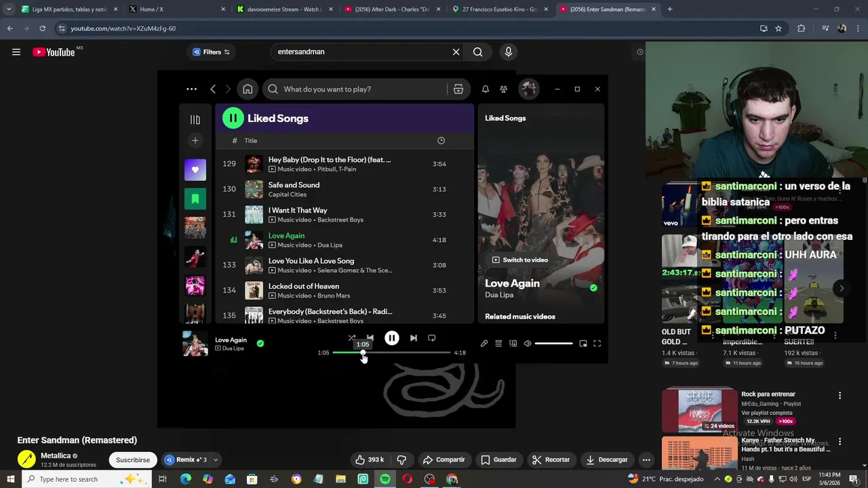Pause Liked Songs with green button
868x488 pixels.
pos(233,118)
